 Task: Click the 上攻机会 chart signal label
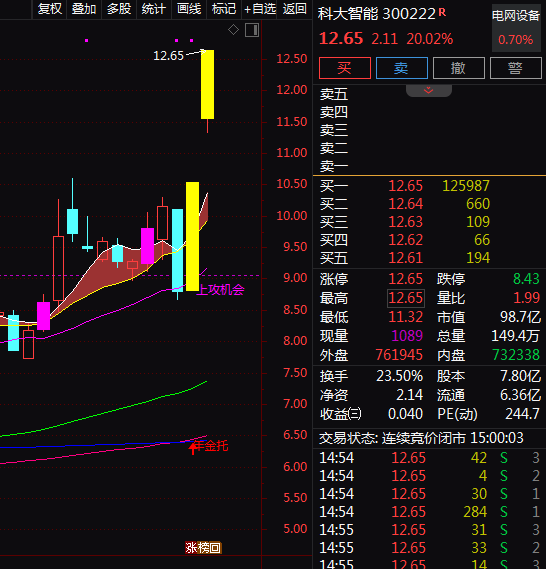click(x=221, y=290)
